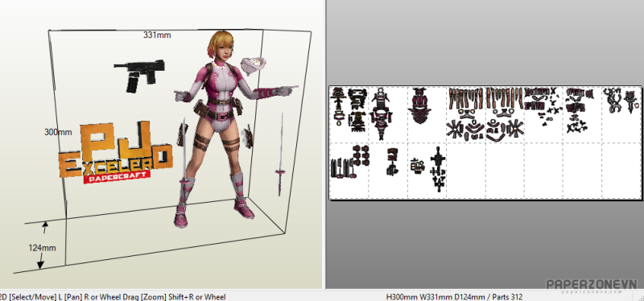Select the last top-row page with hand parts
644x301 pixels.
[621, 114]
